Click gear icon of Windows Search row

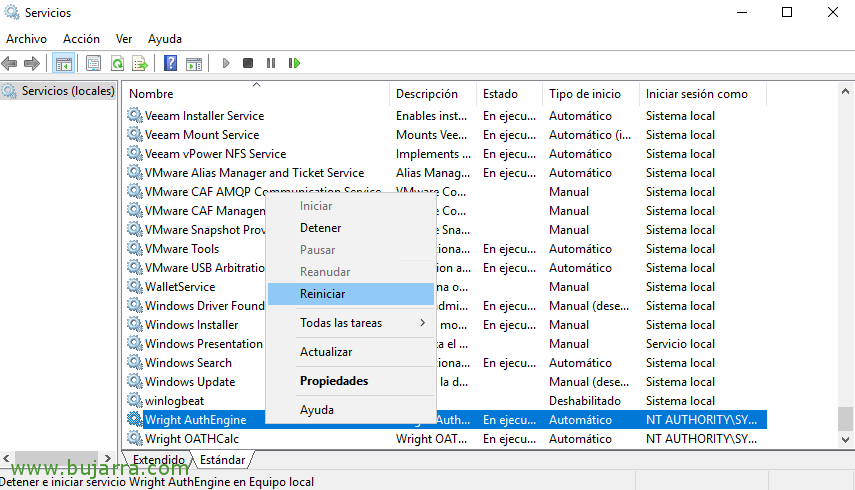pyautogui.click(x=135, y=362)
